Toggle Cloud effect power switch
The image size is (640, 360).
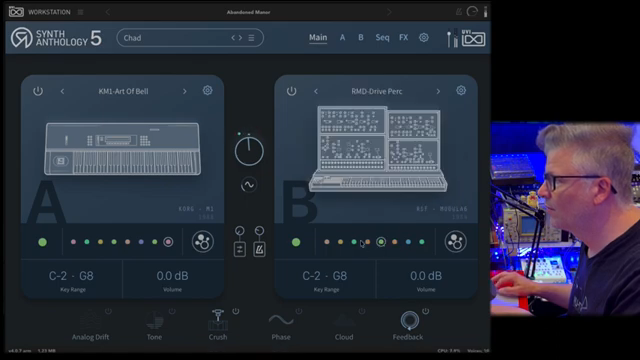[362, 311]
